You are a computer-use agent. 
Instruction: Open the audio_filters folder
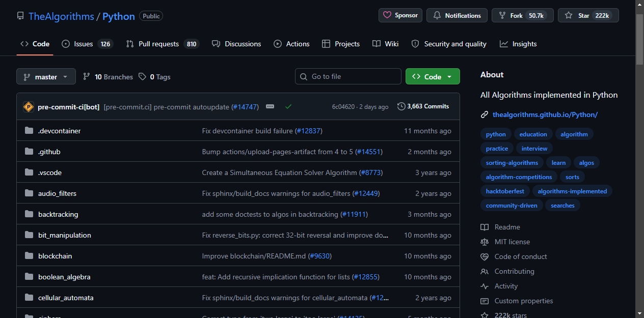click(x=57, y=193)
